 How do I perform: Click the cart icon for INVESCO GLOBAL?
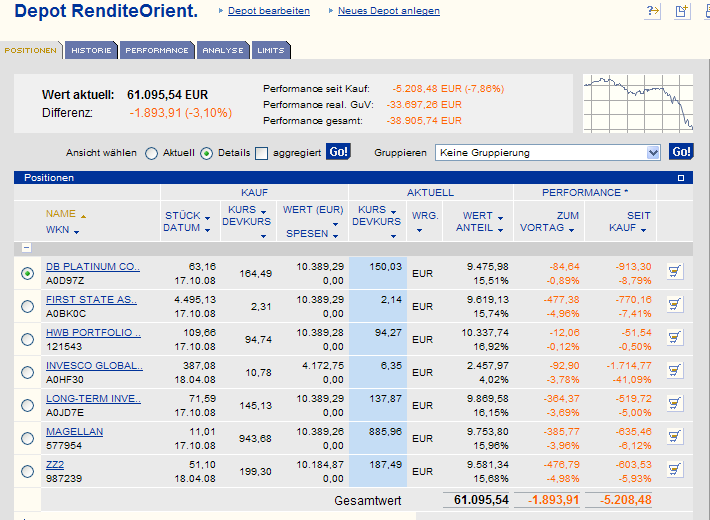(674, 372)
